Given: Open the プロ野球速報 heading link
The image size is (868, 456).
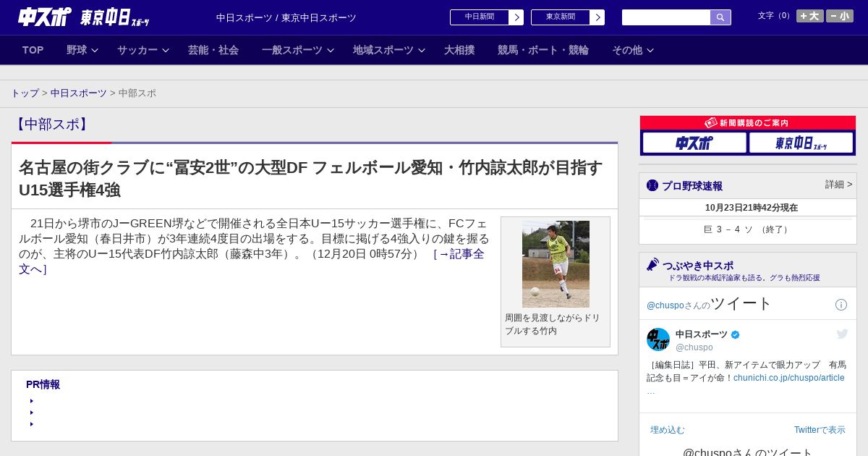Looking at the screenshot, I should pyautogui.click(x=692, y=186).
